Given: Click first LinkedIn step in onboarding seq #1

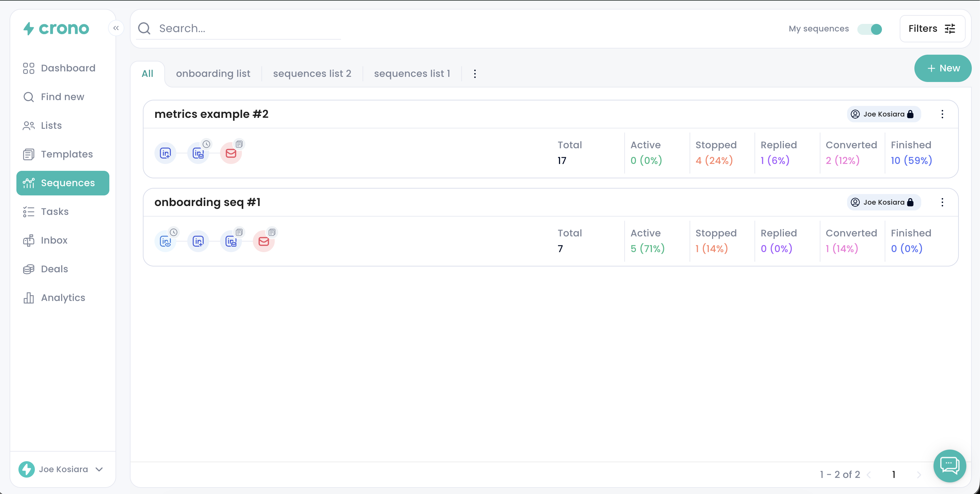Looking at the screenshot, I should 165,242.
